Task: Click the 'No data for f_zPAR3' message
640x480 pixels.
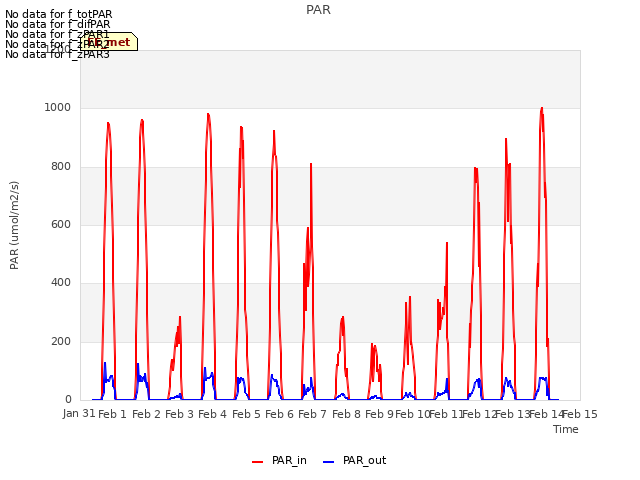Action: [x=57, y=54]
